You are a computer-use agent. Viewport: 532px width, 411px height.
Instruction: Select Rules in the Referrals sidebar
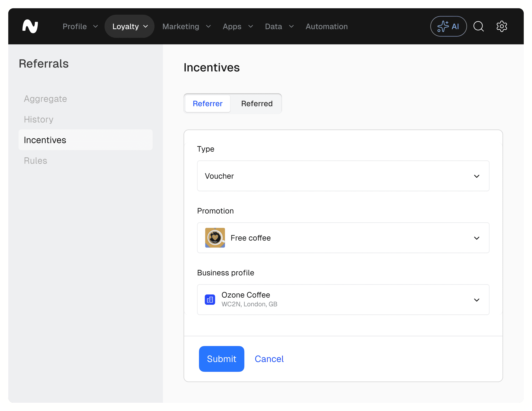36,161
